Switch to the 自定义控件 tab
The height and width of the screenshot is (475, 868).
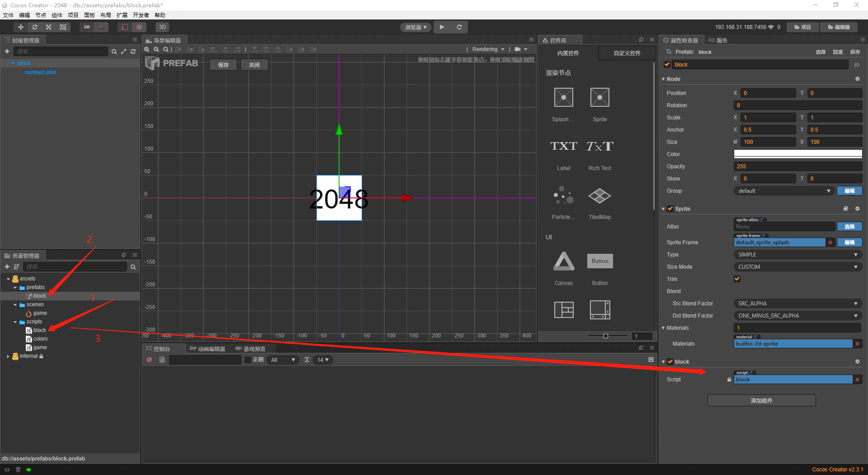coord(626,53)
